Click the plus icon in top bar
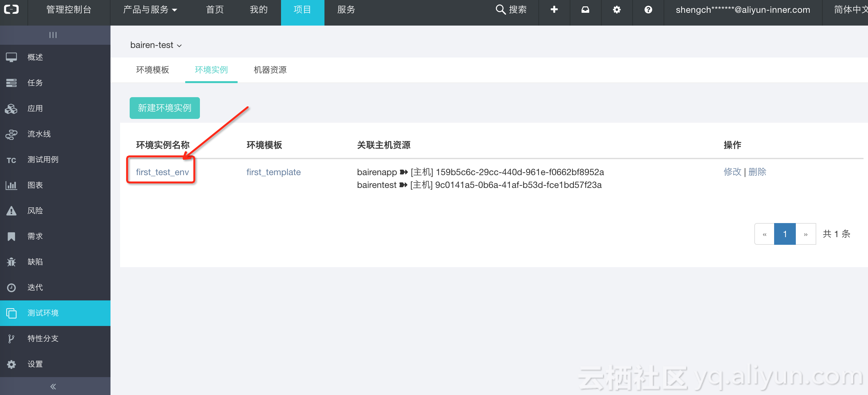The height and width of the screenshot is (395, 868). [x=554, y=10]
